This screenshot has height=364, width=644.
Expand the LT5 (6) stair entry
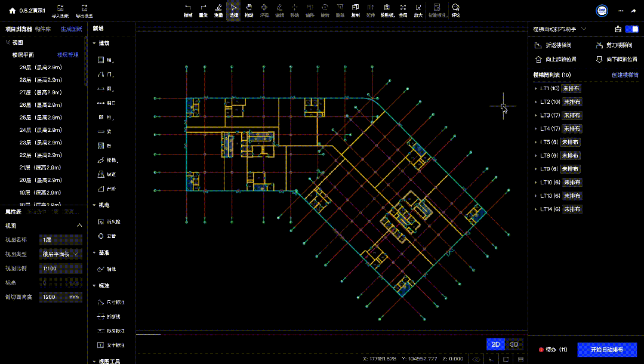[535, 142]
